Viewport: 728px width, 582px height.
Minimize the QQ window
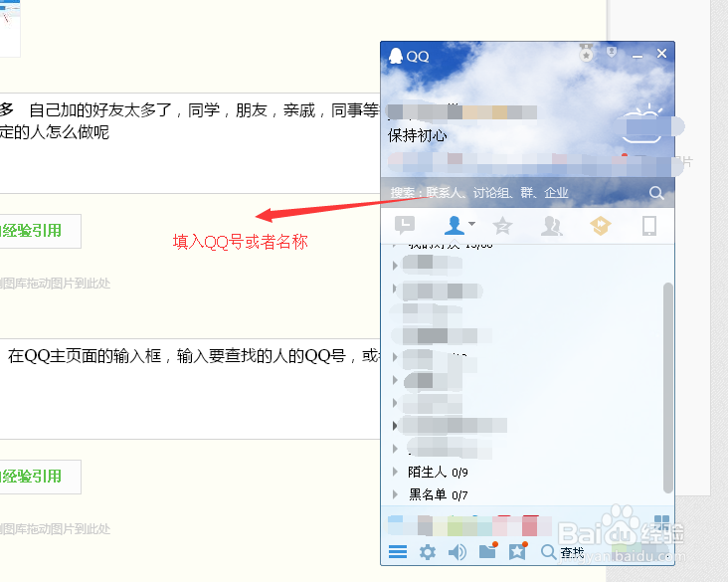click(637, 55)
